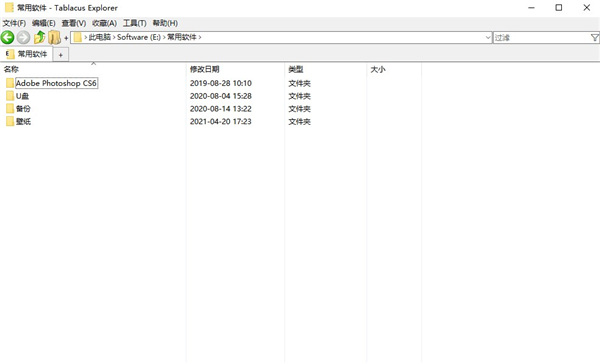Open the 文件(F) menu
Viewport: 600px width, 364px height.
14,23
